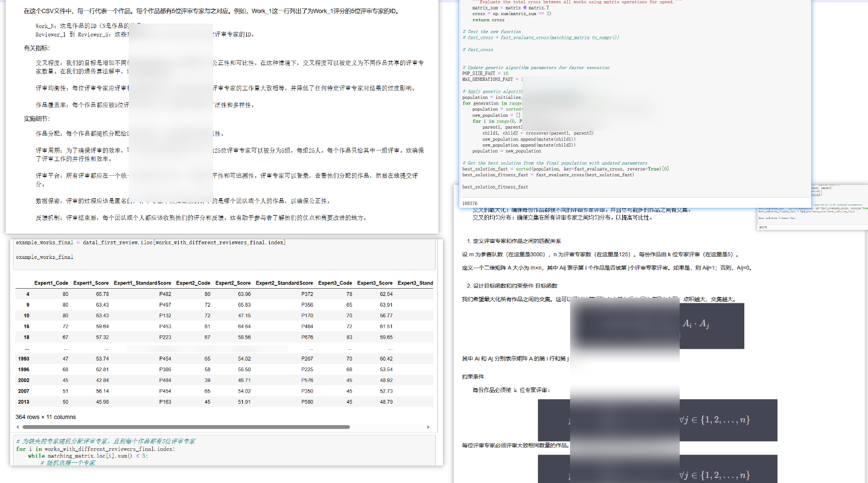Select the Expert2_Score column header
This screenshot has width=868, height=483.
pos(233,283)
